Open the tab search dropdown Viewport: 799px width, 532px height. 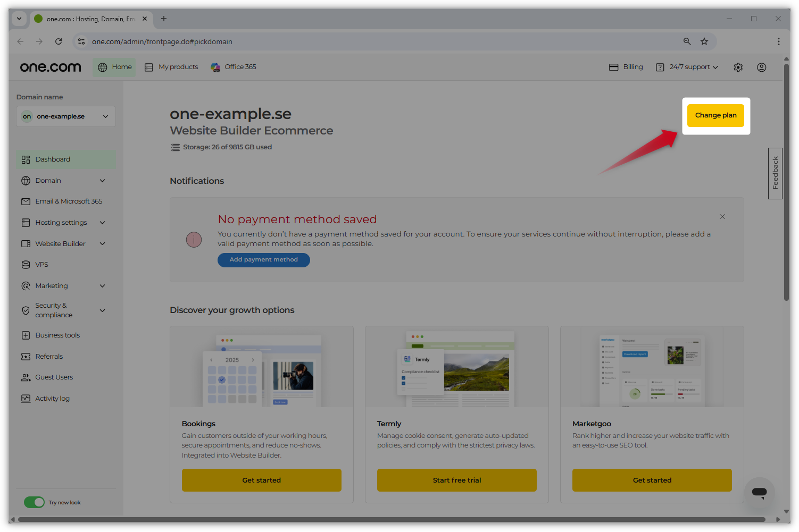click(x=19, y=19)
